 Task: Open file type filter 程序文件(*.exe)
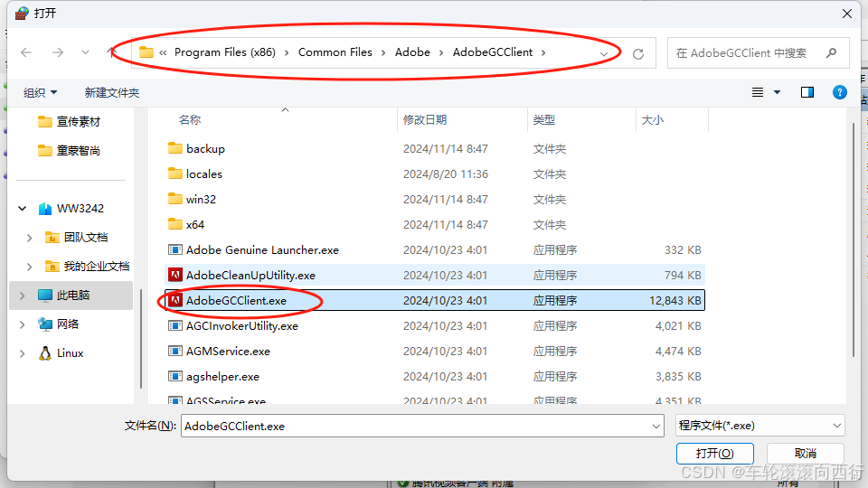(760, 426)
